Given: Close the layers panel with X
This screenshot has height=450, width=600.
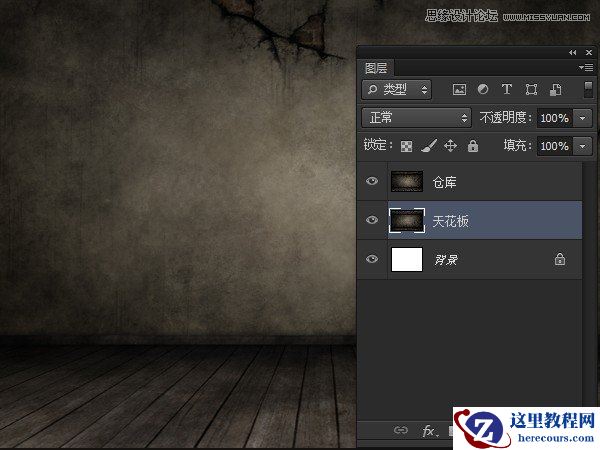Looking at the screenshot, I should [x=589, y=52].
